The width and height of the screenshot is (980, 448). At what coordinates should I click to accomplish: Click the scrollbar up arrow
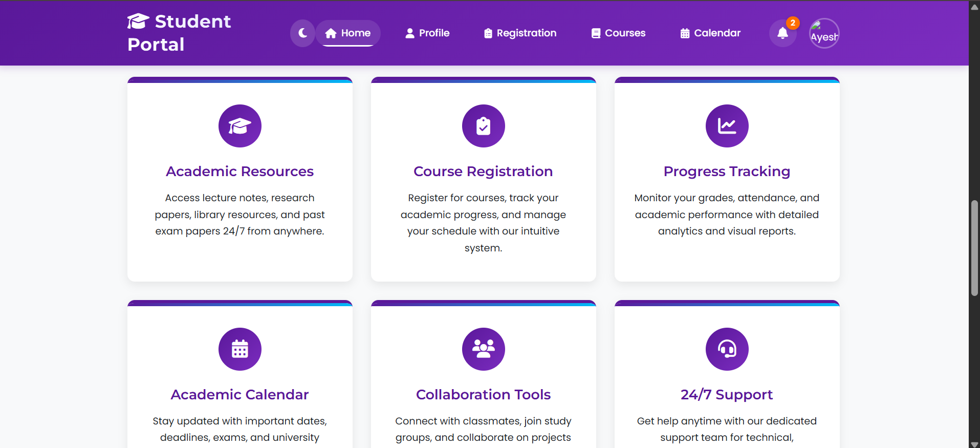(x=974, y=7)
